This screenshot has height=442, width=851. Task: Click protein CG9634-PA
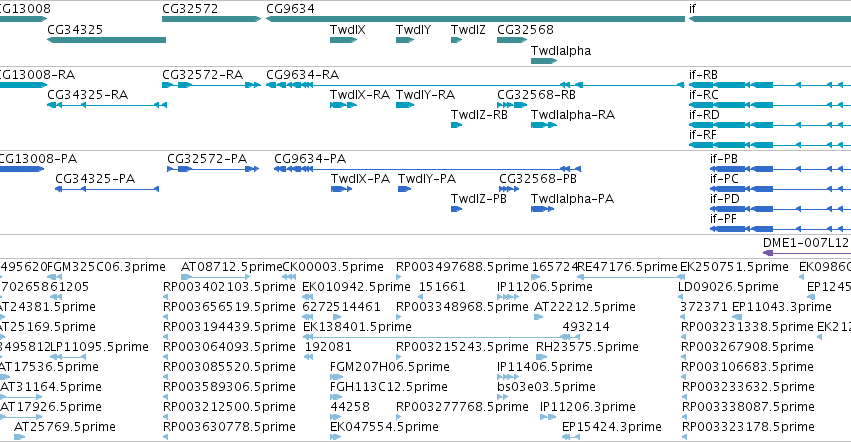310,159
